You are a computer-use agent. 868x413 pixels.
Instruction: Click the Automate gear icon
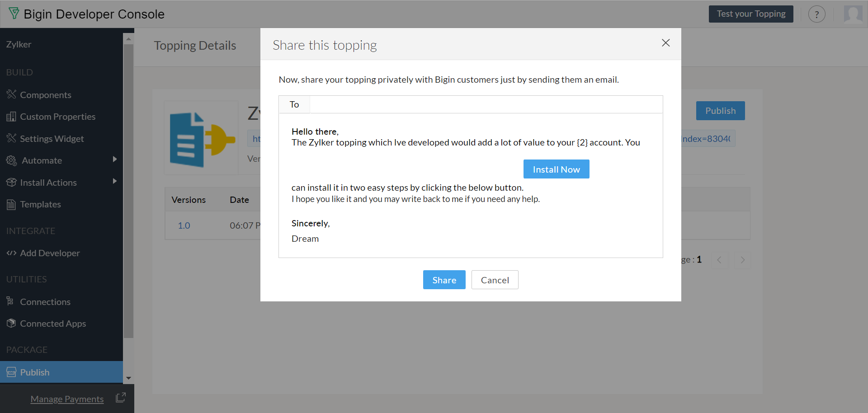[11, 160]
